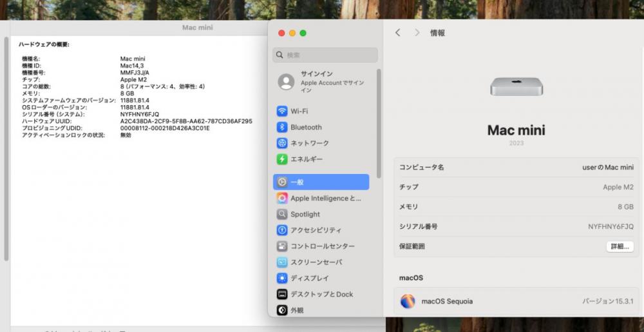Open the ディスプレイ sun icon
The width and height of the screenshot is (644, 332).
pyautogui.click(x=282, y=278)
